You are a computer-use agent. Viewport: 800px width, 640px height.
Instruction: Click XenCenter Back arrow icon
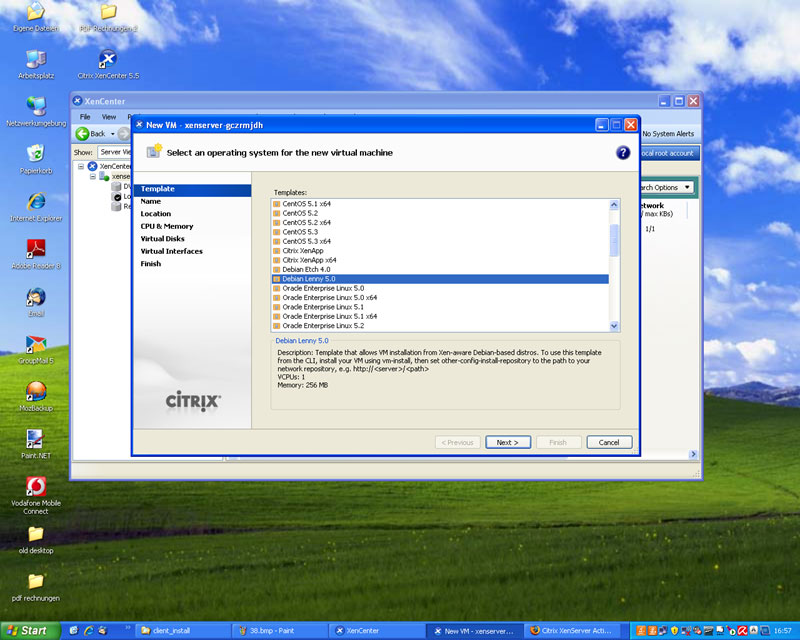pos(82,134)
